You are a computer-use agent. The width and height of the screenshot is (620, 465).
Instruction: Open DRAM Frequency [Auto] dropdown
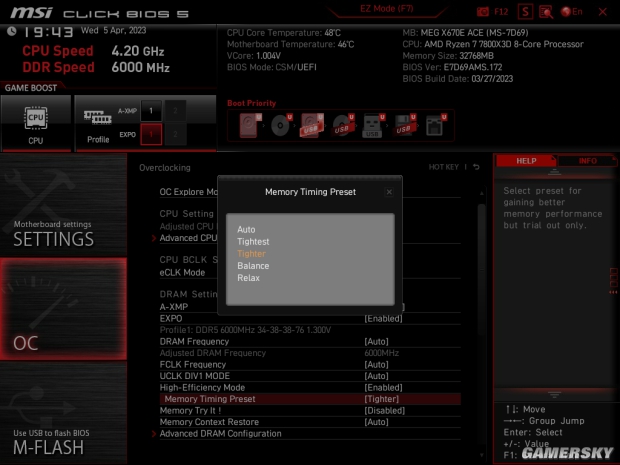click(x=376, y=342)
